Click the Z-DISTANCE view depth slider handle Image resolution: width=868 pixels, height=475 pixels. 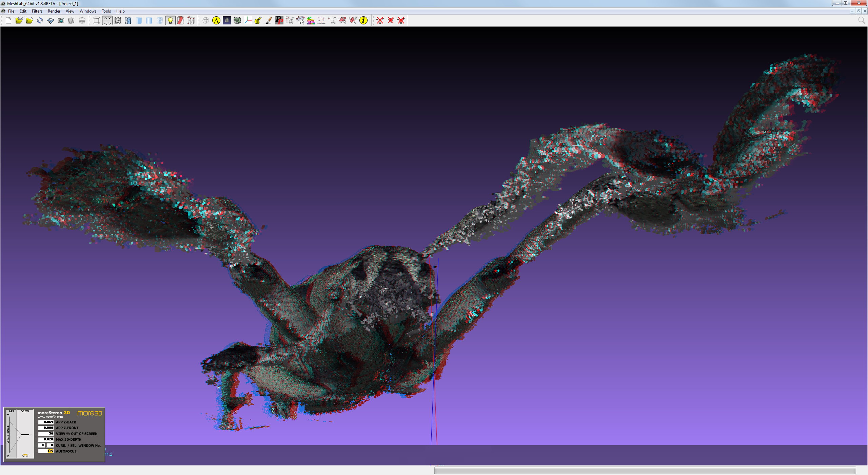[x=25, y=435]
